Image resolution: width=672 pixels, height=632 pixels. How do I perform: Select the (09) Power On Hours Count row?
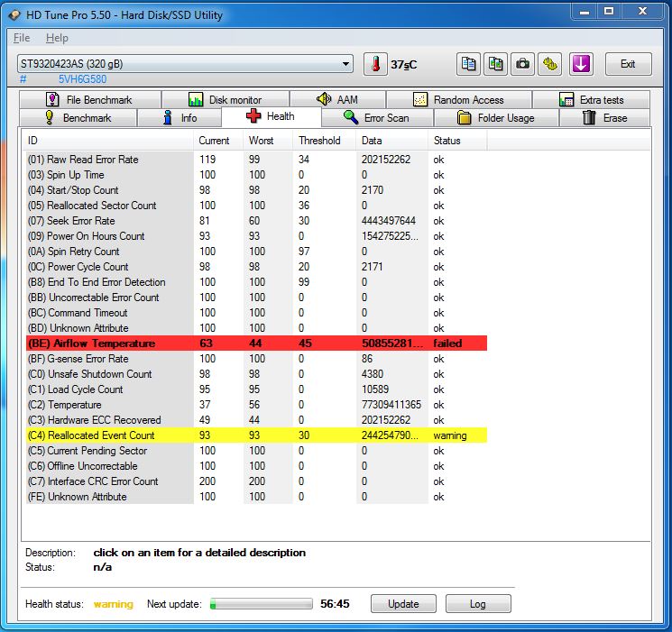(256, 236)
